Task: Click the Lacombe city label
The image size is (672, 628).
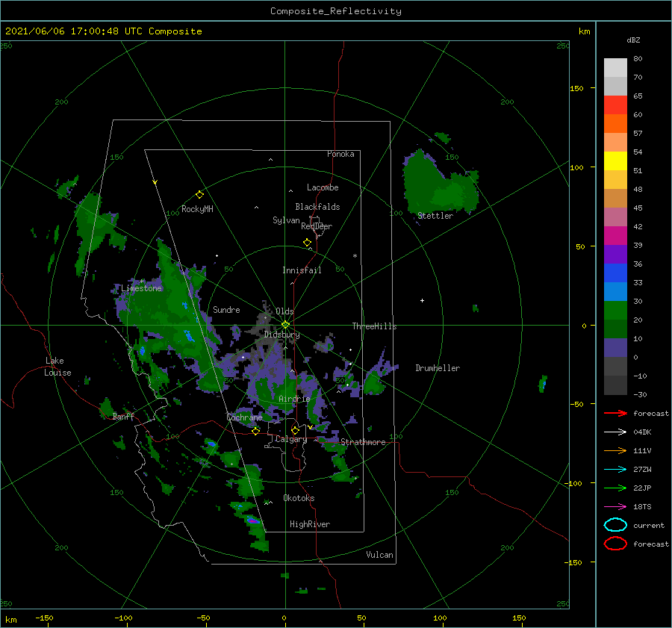Action: click(x=323, y=187)
